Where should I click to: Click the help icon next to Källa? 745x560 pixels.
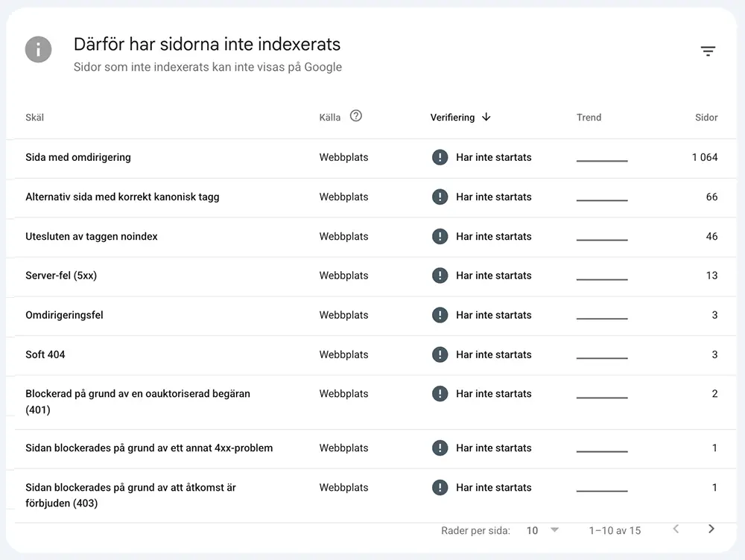(x=356, y=116)
